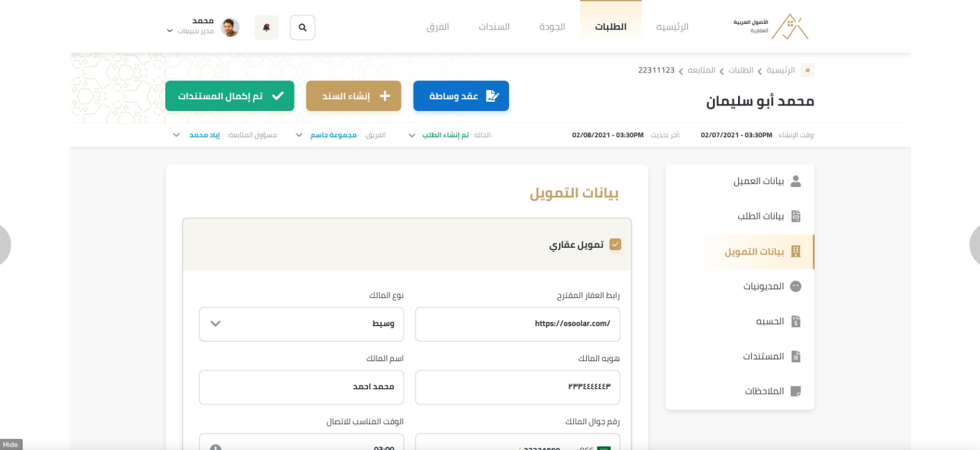Open الملاحظات sidebar item
This screenshot has height=450, width=980.
click(x=740, y=391)
